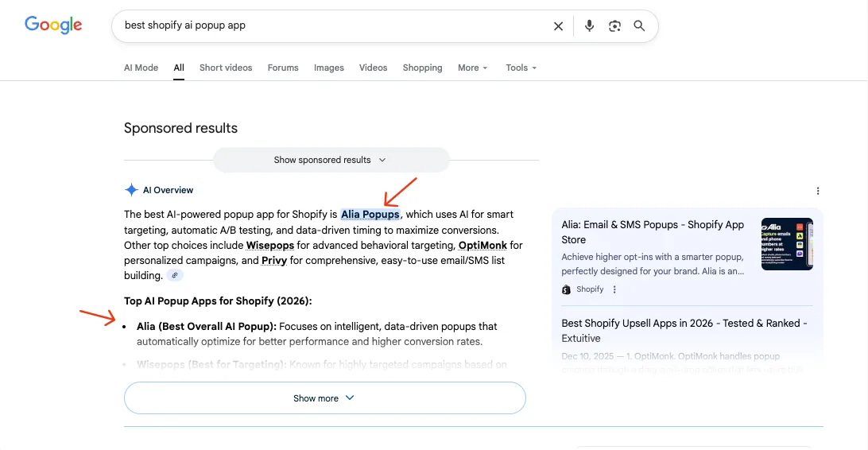This screenshot has width=868, height=450.
Task: Open more options beside Shopify source
Action: [x=614, y=289]
